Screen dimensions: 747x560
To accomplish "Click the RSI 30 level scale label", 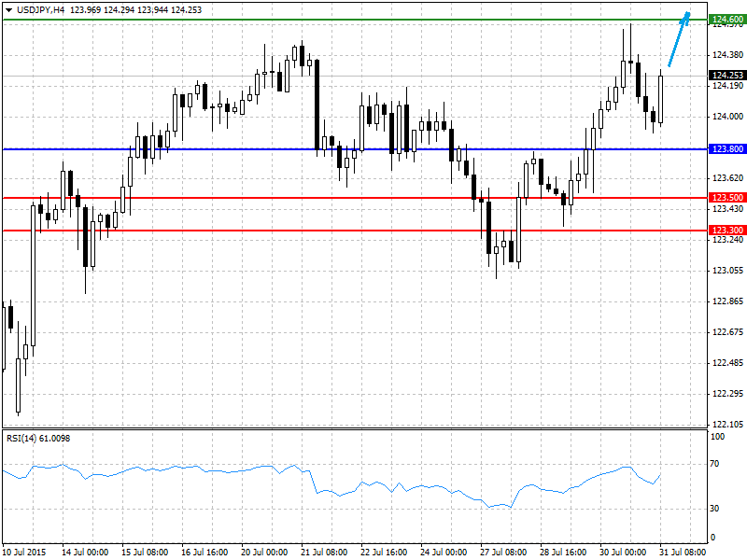I will [x=714, y=509].
